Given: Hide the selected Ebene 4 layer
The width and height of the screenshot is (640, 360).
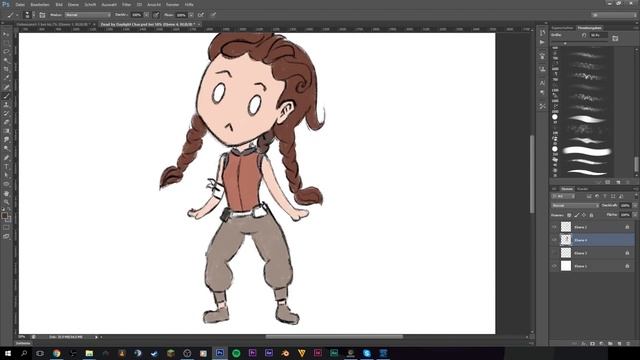Looking at the screenshot, I should [x=554, y=240].
